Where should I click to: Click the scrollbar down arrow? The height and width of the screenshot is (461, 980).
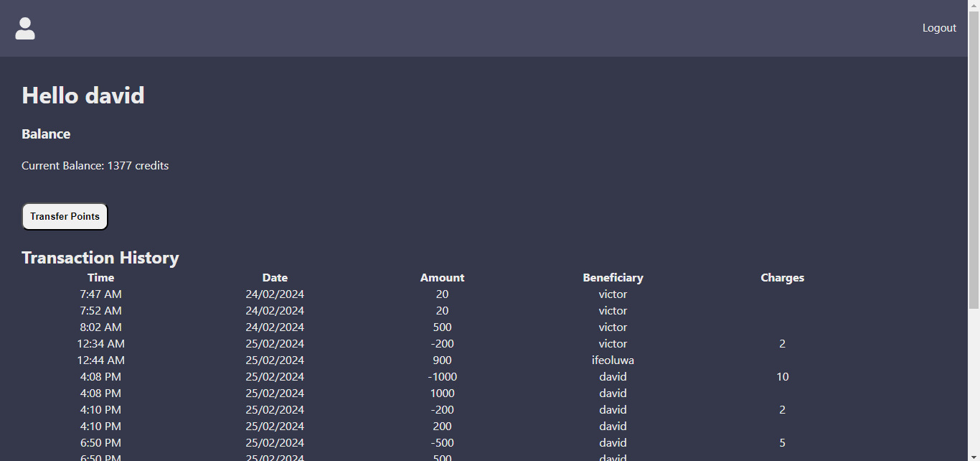tap(974, 456)
